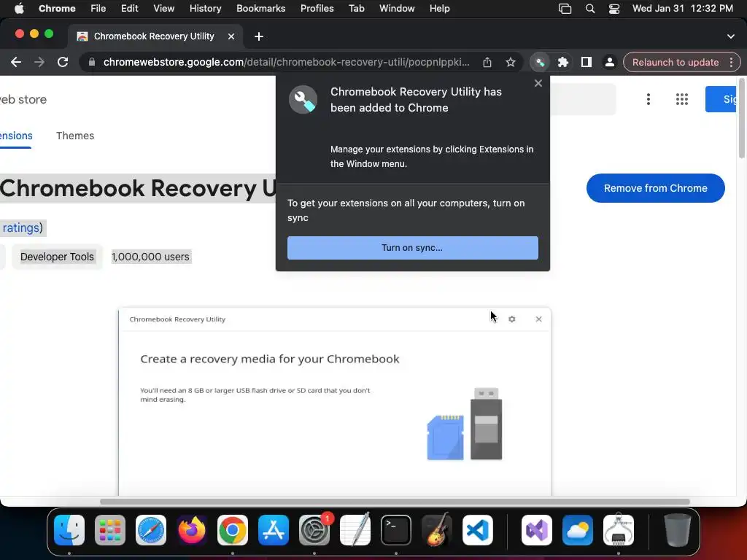Launch Visual Studio Code from the Dock

pyautogui.click(x=478, y=530)
